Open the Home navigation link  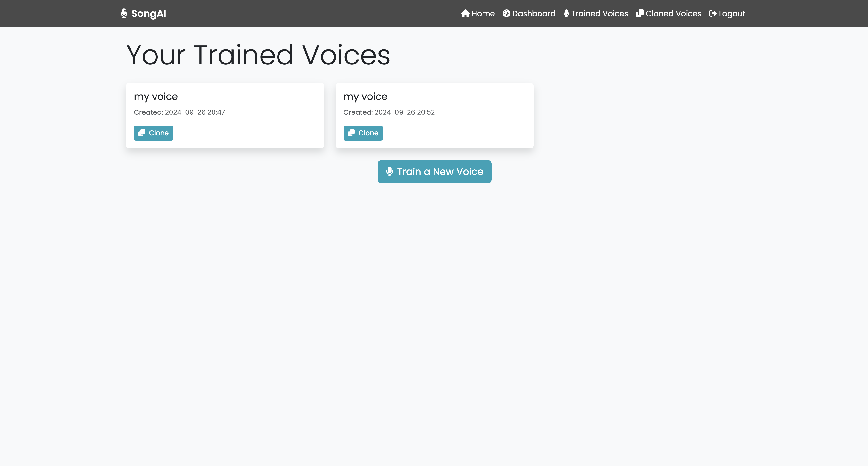coord(483,14)
